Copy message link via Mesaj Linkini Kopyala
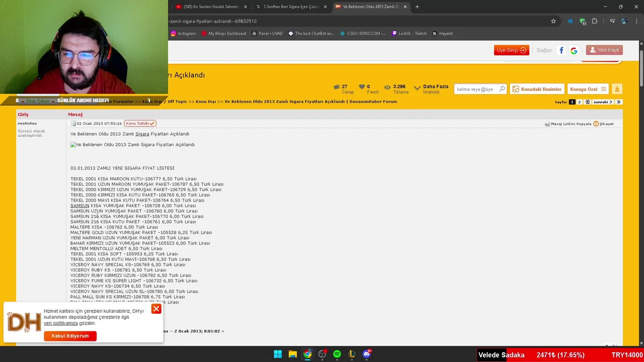Image resolution: width=644 pixels, height=362 pixels. 568,124
